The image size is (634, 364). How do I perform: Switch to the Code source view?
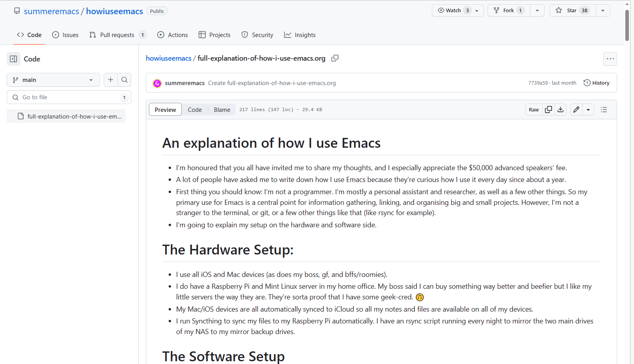tap(195, 110)
